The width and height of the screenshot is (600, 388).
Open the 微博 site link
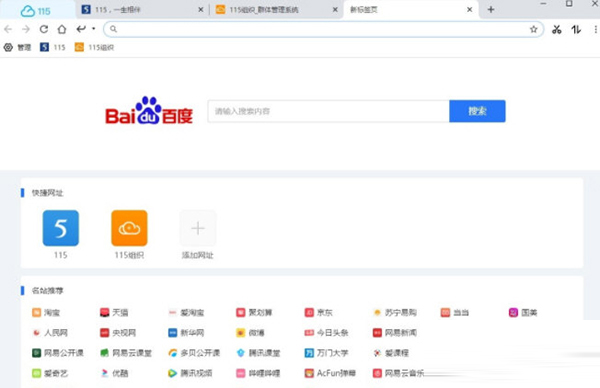coord(250,333)
